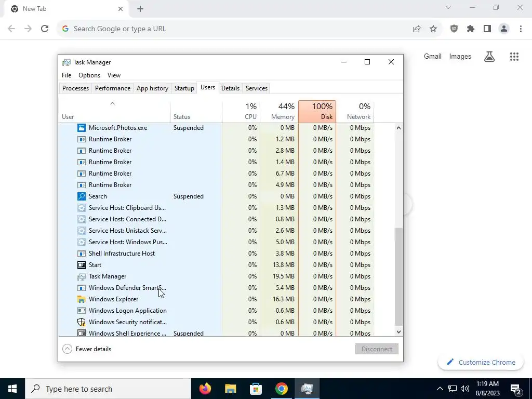
Task: Click the Windows Shell Experience icon
Action: [x=82, y=333]
